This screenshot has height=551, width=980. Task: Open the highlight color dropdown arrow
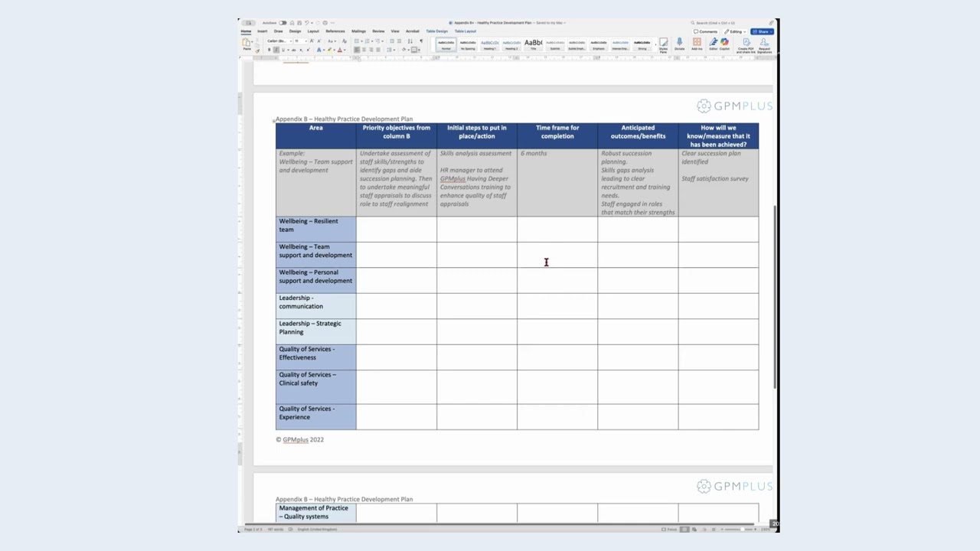pos(334,50)
